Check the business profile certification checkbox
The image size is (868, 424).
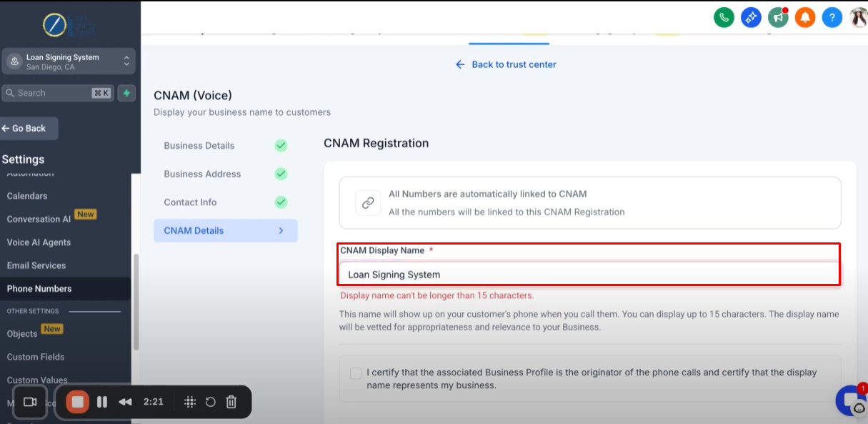(356, 373)
